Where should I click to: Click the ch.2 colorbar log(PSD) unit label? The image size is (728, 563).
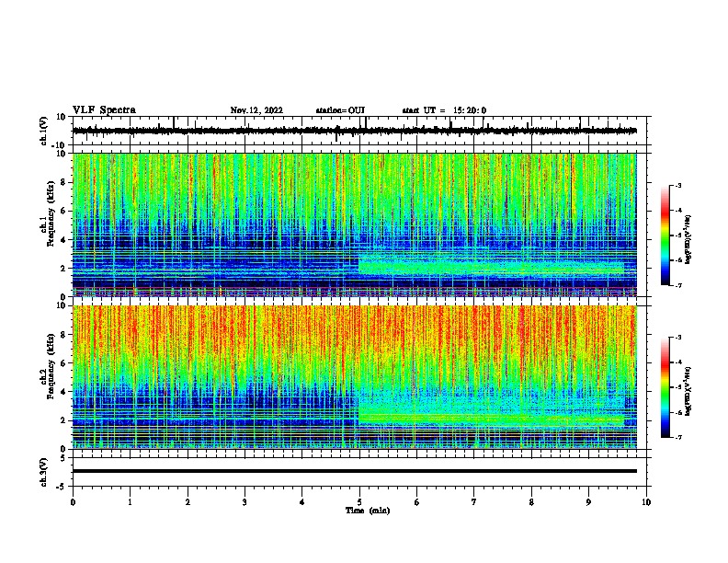coord(688,391)
